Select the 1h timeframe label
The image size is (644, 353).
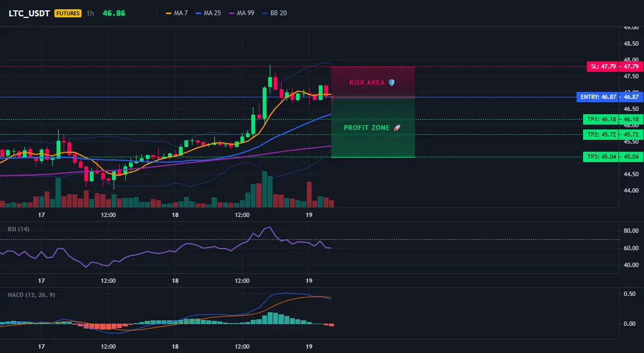(90, 13)
